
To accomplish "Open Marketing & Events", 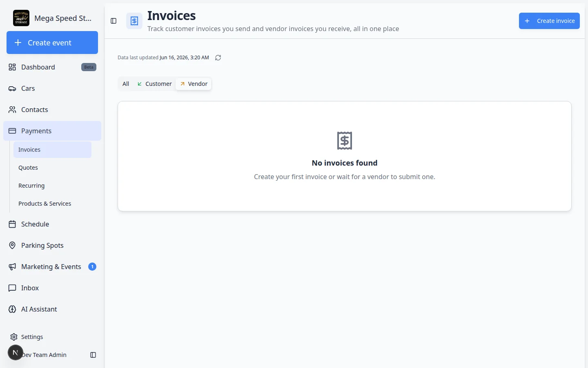I will click(52, 267).
